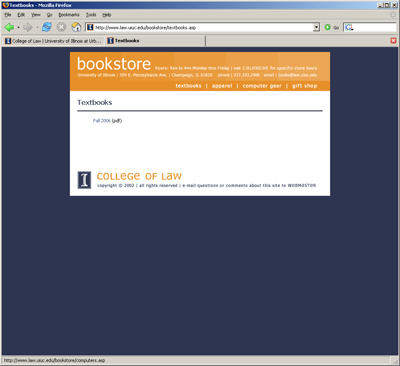Click the window title bar Firefox icon
Viewport: 400px width, 366px height.
point(5,5)
